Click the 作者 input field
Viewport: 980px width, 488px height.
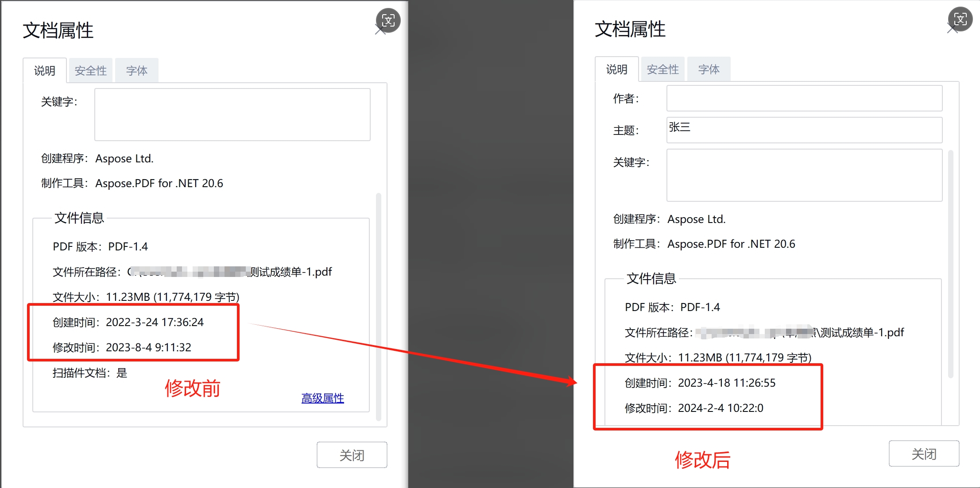pos(804,98)
